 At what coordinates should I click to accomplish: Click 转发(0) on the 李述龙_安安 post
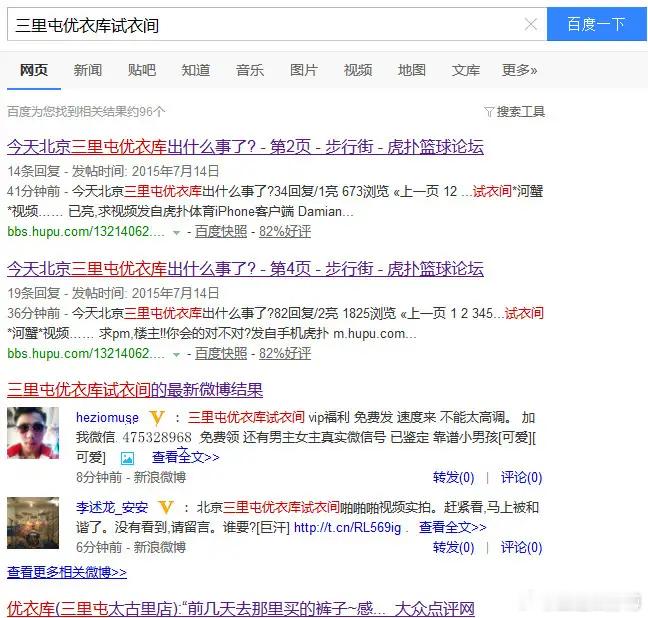click(x=453, y=547)
